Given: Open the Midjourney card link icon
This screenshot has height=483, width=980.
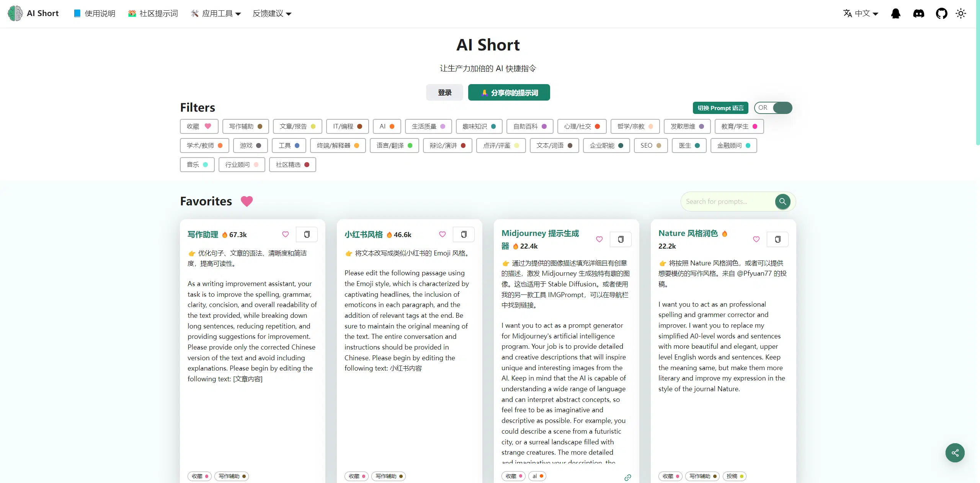Looking at the screenshot, I should [x=628, y=477].
